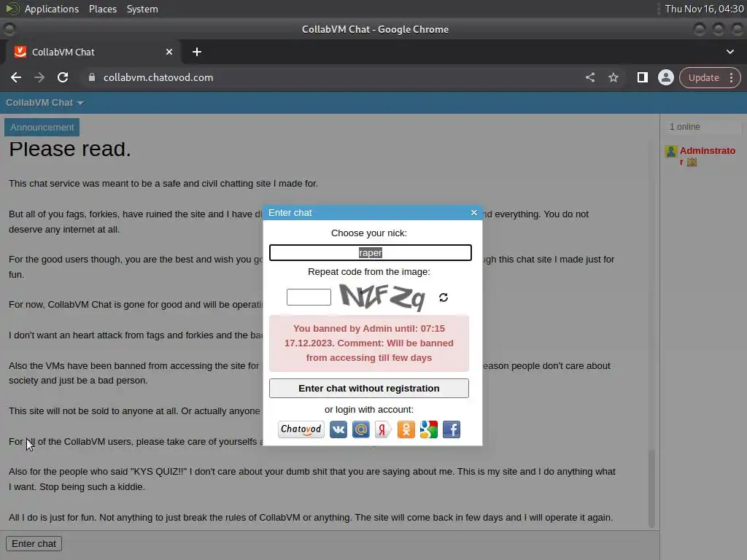747x560 pixels.
Task: Select the Announcement tab
Action: [42, 127]
